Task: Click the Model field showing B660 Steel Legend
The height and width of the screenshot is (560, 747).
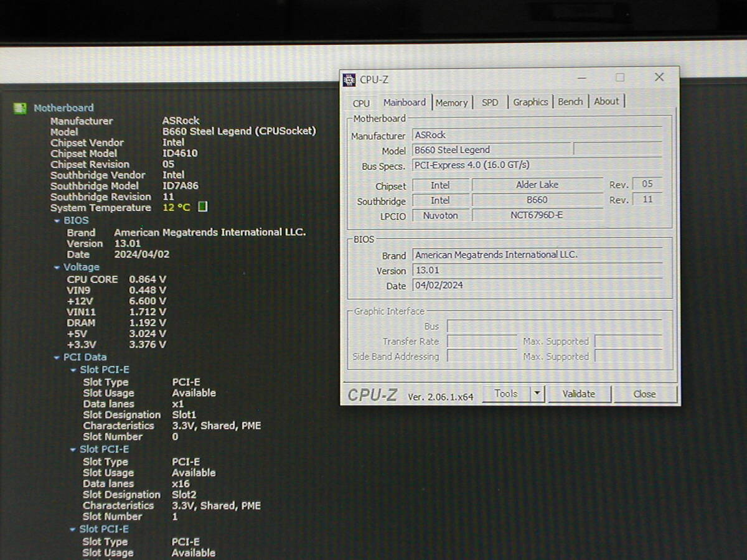Action: (x=492, y=150)
